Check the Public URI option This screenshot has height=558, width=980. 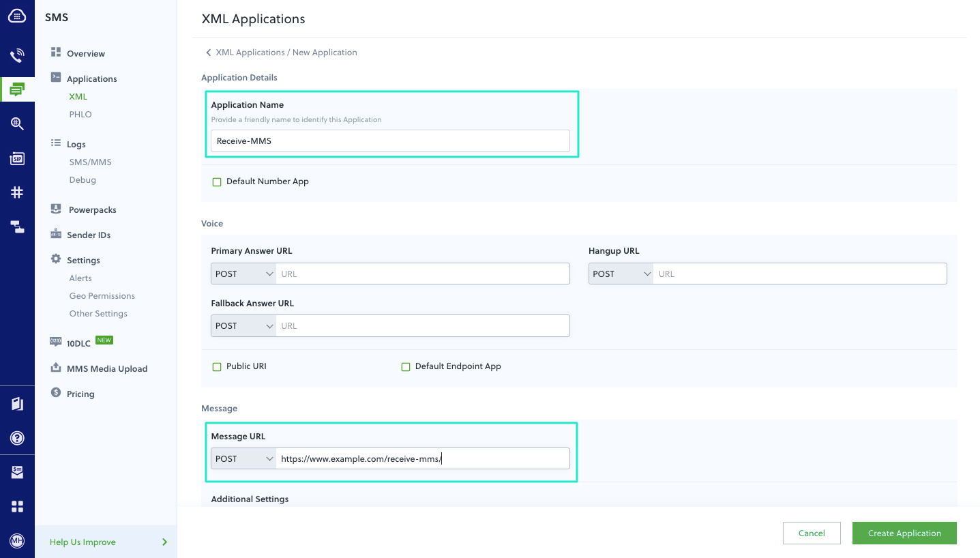pyautogui.click(x=217, y=366)
